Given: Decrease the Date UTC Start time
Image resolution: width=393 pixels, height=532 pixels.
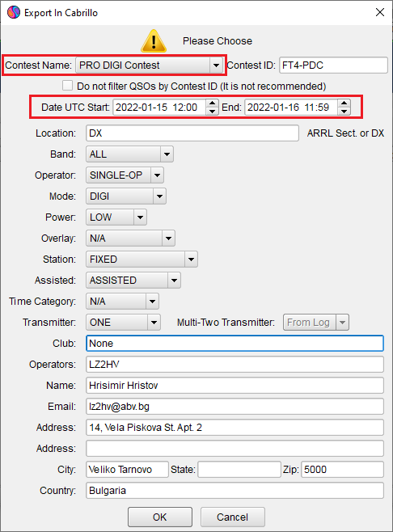Looking at the screenshot, I should click(213, 112).
